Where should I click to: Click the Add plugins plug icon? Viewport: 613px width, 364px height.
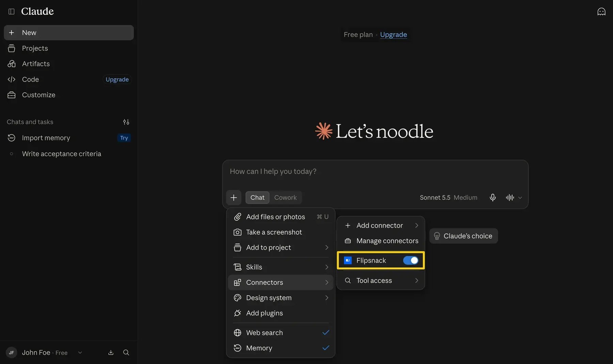237,313
